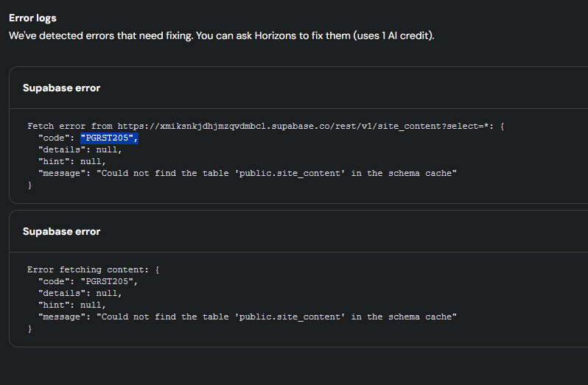
Task: Click the hint null line in second error
Action: point(72,305)
